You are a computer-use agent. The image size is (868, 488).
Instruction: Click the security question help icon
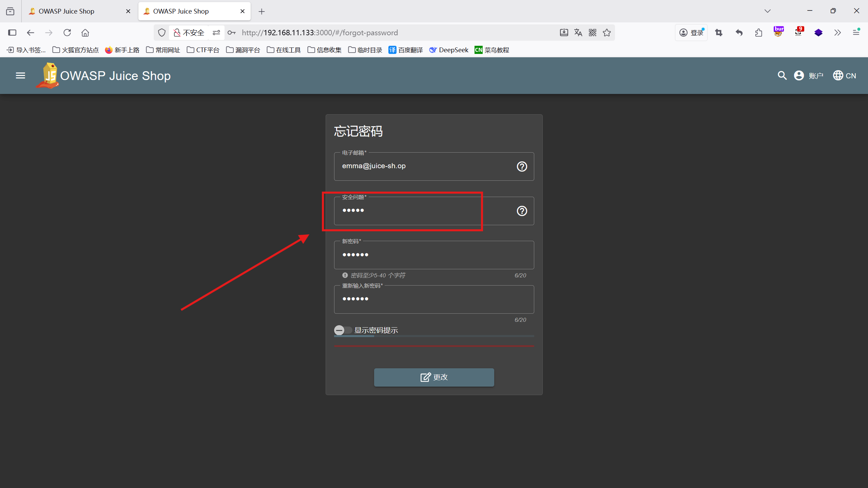522,211
